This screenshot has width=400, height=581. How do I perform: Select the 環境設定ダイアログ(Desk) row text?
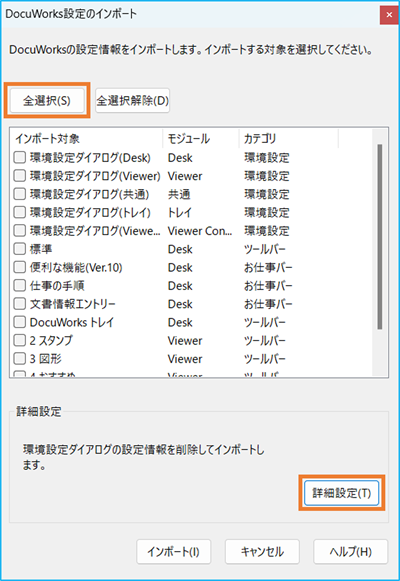(x=90, y=157)
